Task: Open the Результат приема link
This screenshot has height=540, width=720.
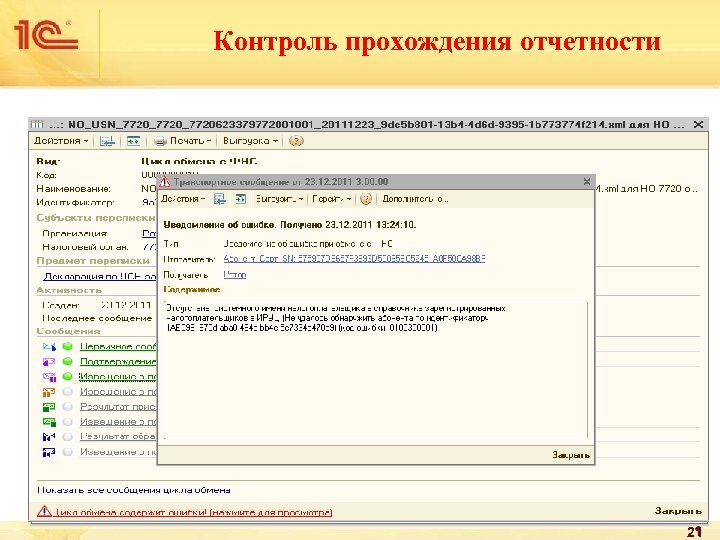Action: [118, 406]
